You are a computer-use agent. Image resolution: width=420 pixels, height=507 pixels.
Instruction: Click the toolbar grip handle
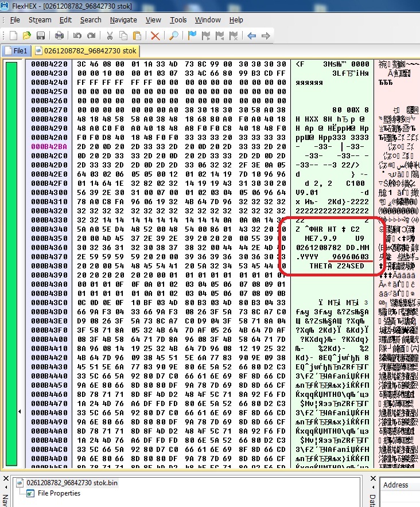click(3, 36)
